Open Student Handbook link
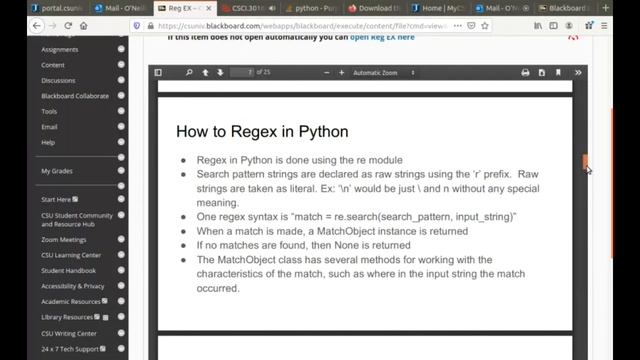 click(68, 271)
